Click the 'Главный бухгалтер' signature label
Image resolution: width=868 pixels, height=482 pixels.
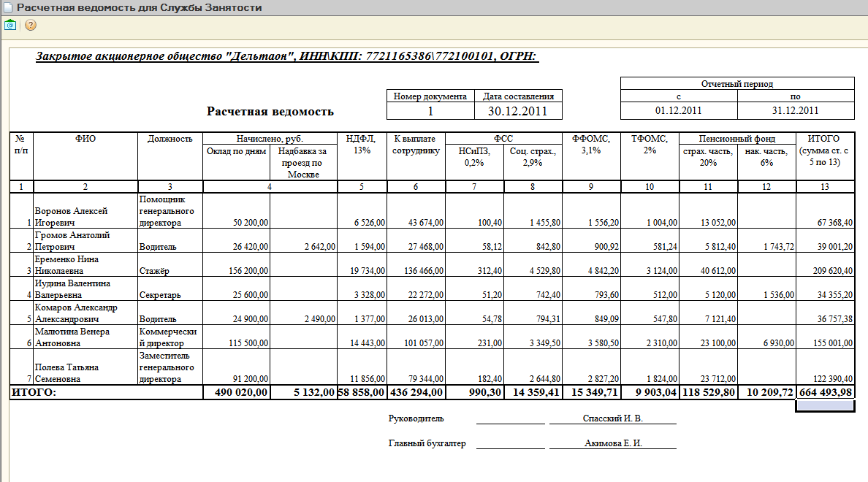(x=427, y=443)
